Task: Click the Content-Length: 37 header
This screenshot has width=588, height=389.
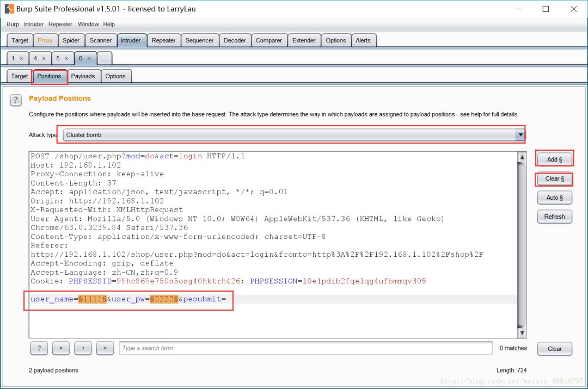Action: (73, 183)
